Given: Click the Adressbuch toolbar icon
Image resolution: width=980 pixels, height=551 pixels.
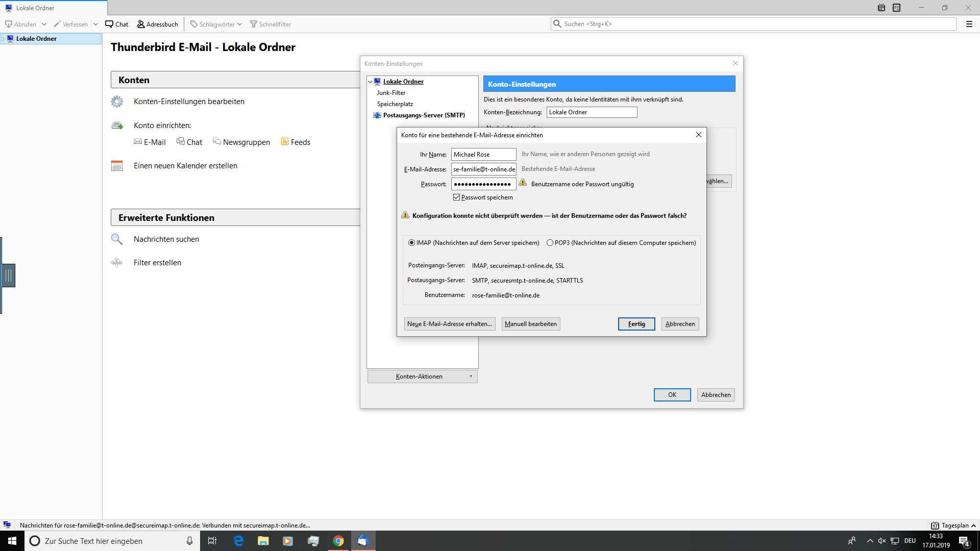Looking at the screenshot, I should pos(141,24).
